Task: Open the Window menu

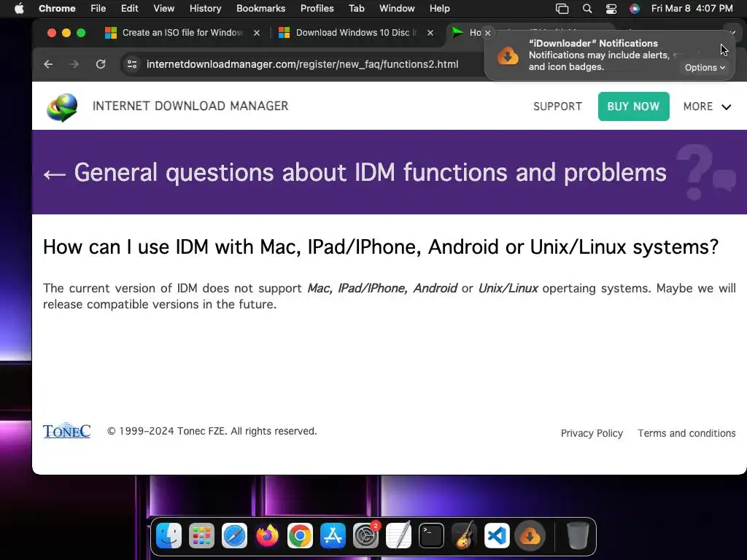Action: point(397,9)
